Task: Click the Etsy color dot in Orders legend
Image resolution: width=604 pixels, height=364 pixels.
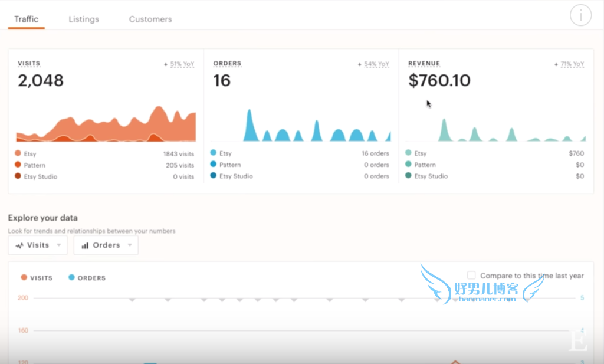Action: click(214, 153)
